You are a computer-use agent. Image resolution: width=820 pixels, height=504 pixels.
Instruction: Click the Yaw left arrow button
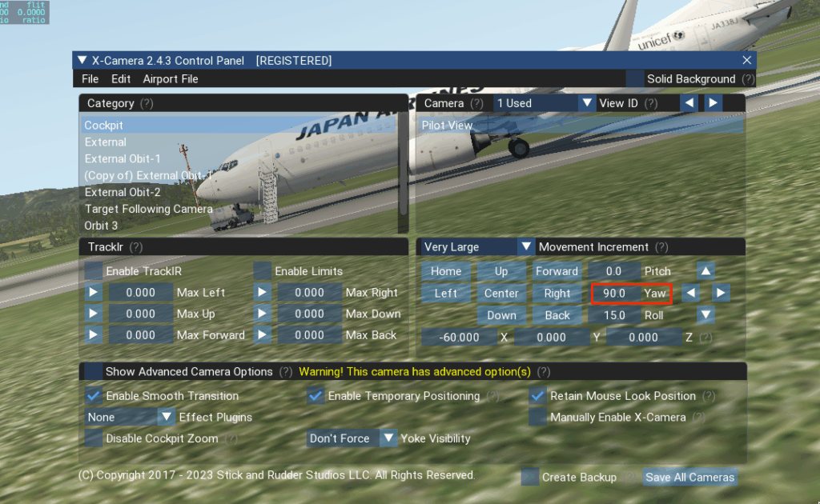pos(690,293)
